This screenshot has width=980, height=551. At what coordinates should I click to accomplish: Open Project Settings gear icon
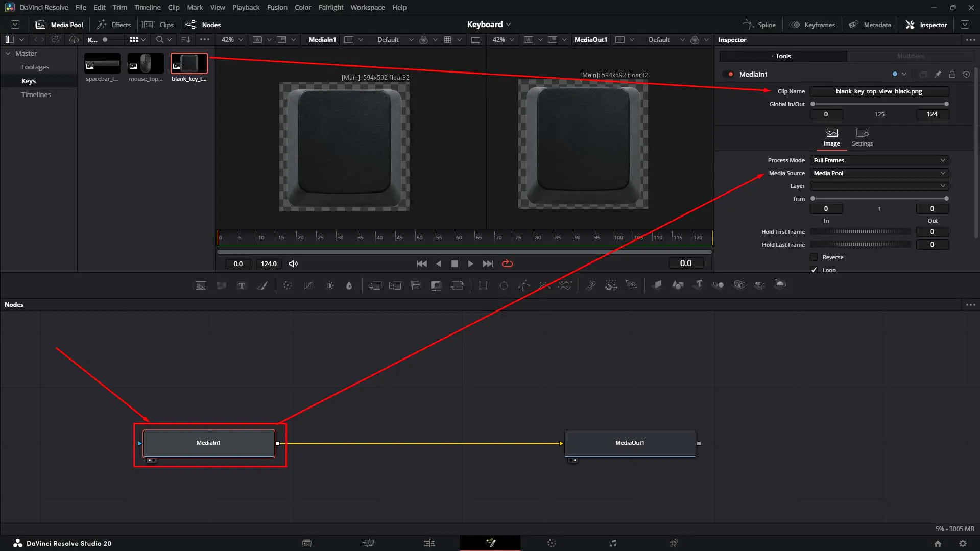pyautogui.click(x=963, y=543)
